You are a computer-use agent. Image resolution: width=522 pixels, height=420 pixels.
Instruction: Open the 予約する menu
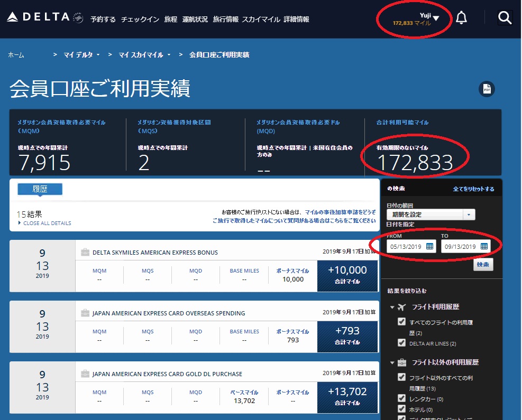point(103,20)
